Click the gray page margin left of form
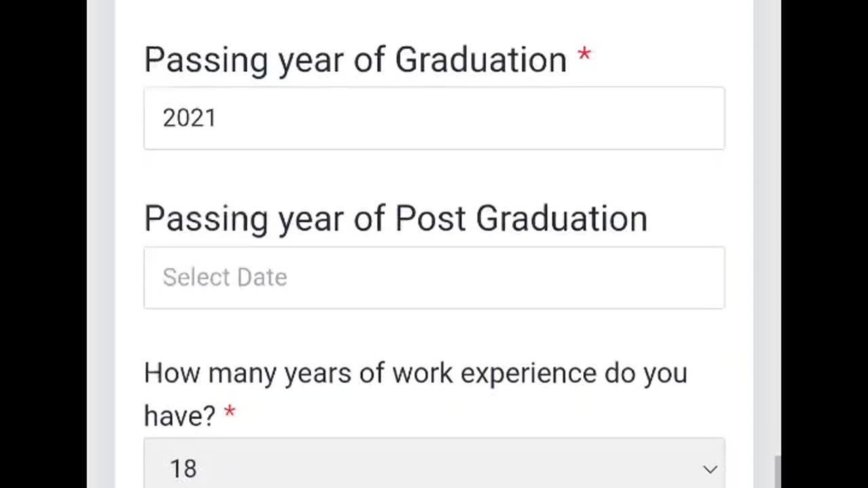Screen dimensions: 868x488 (101, 244)
